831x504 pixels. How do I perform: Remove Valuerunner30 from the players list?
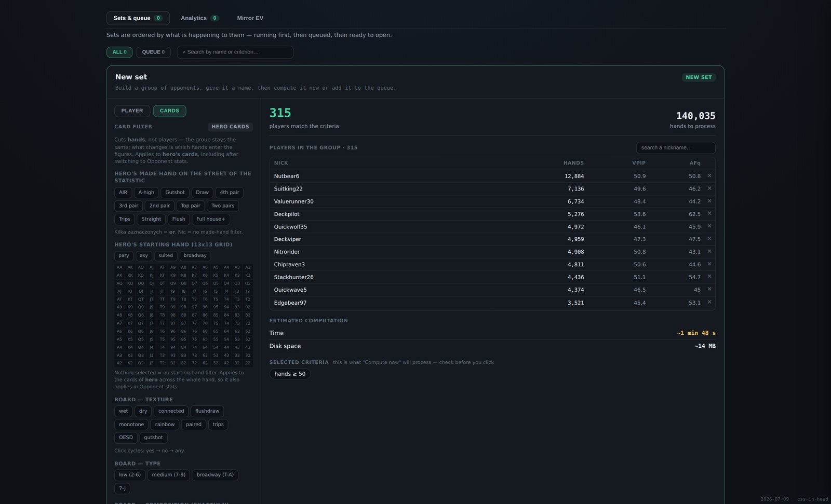(709, 201)
